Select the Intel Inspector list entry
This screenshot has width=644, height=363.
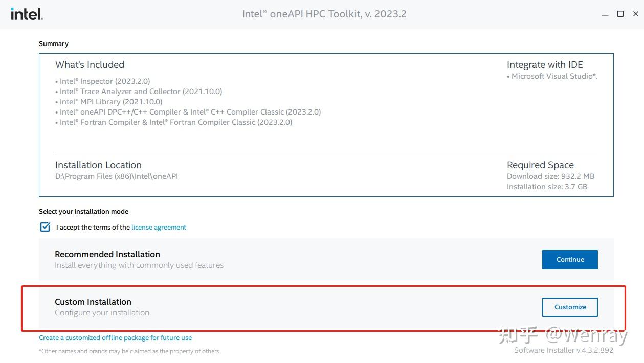[104, 81]
